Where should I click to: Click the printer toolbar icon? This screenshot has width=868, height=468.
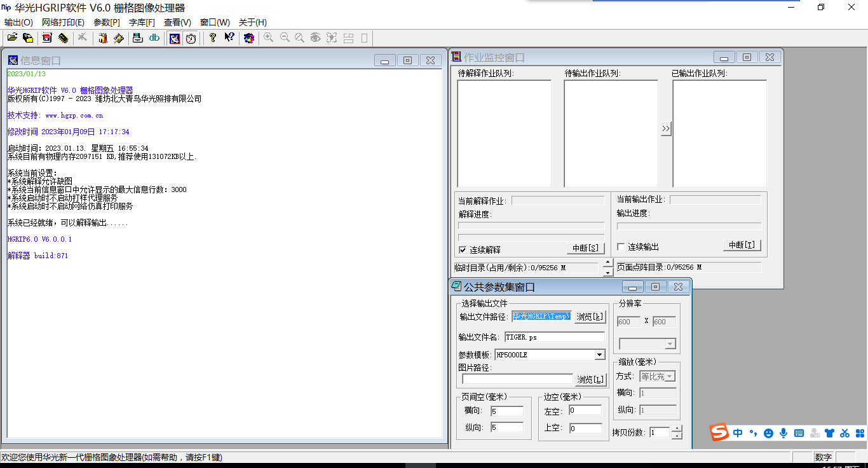point(137,38)
